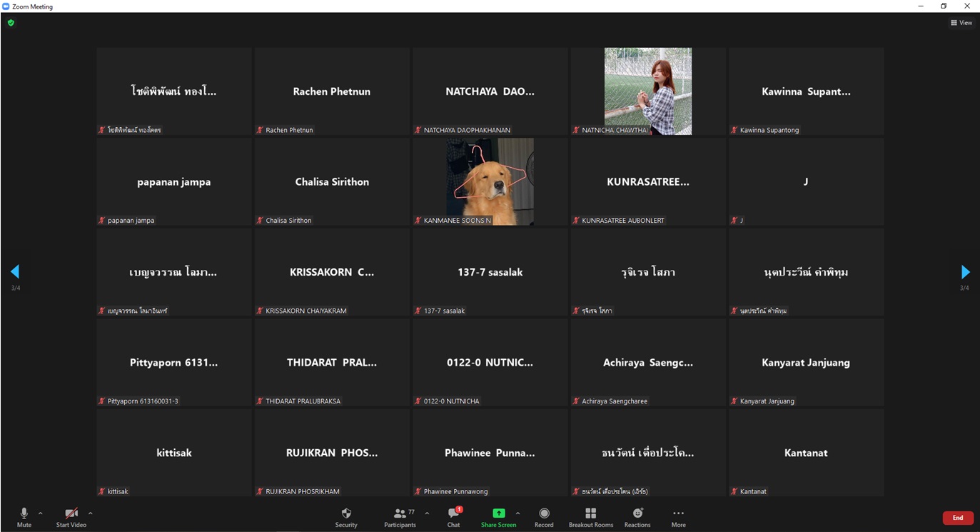Open the More options menu
Viewport: 980px width, 532px height.
point(678,517)
